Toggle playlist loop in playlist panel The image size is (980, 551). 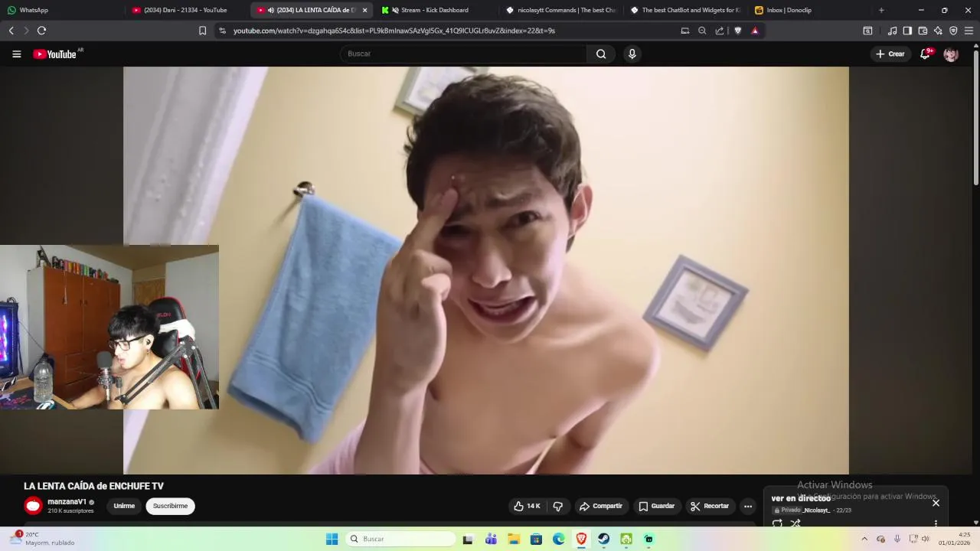coord(777,523)
